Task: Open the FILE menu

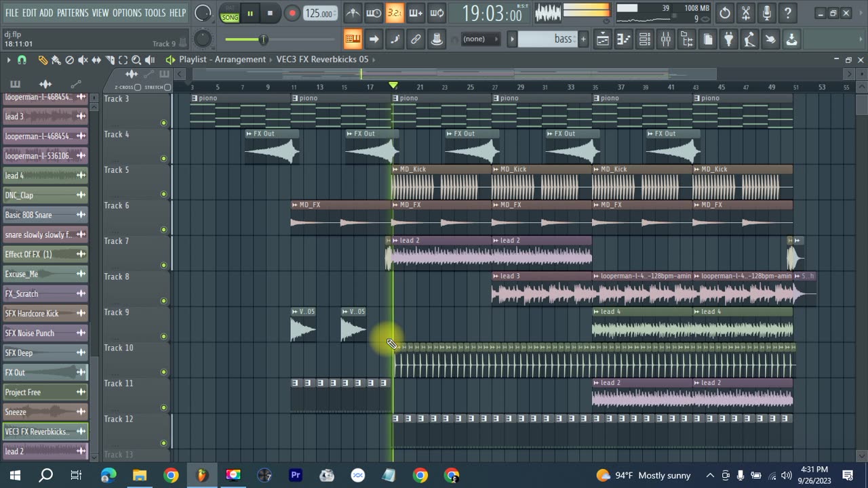Action: tap(12, 13)
